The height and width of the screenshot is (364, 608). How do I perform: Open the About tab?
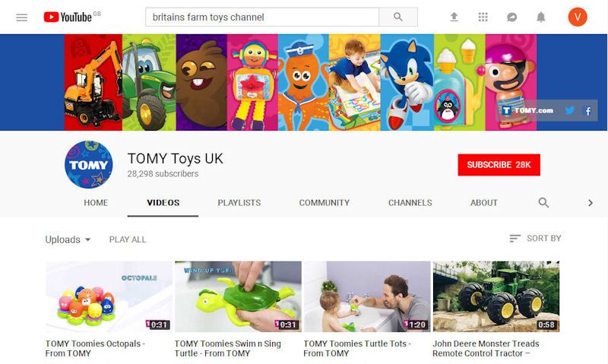click(483, 203)
